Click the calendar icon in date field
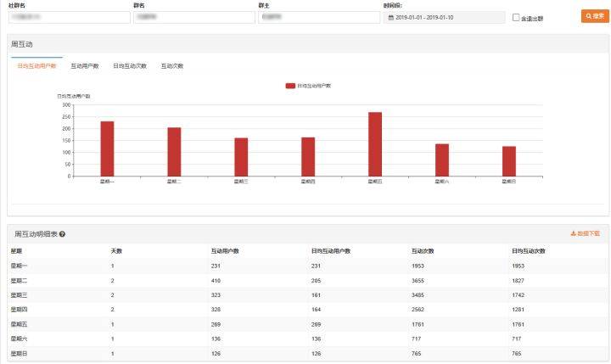This screenshot has width=611, height=364. pos(391,17)
